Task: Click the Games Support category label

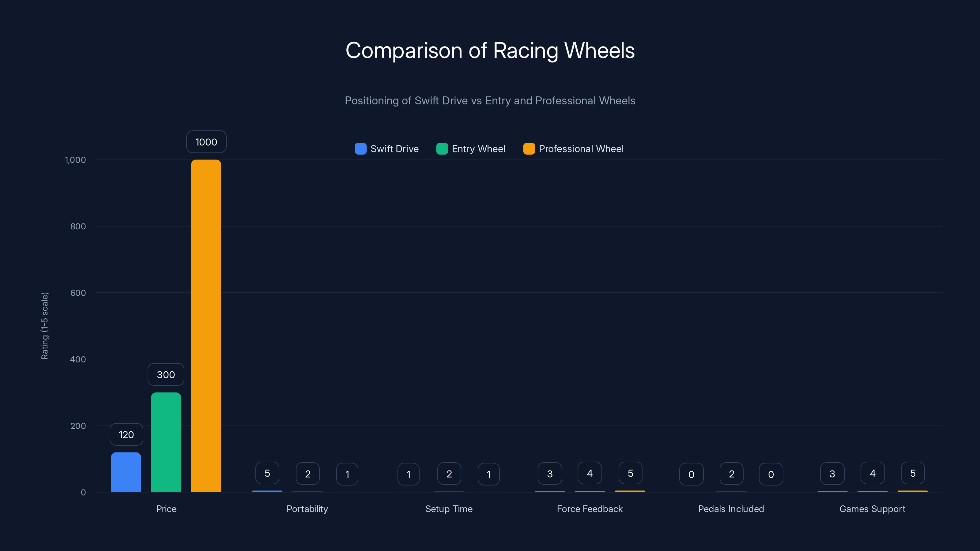Action: (x=873, y=509)
